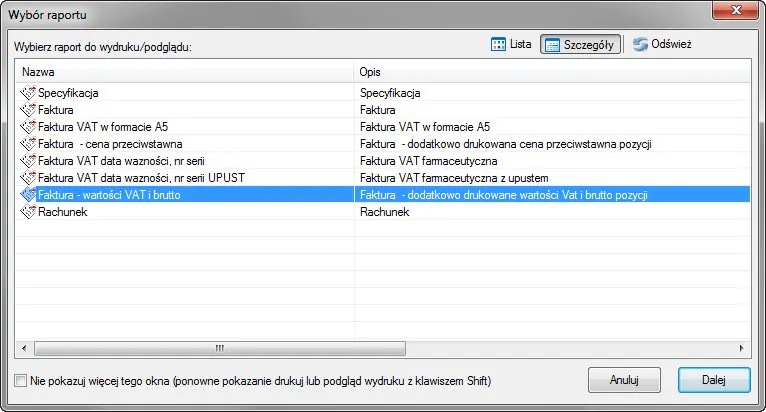766x412 pixels.
Task: Switch to Szczegóły view
Action: [580, 44]
